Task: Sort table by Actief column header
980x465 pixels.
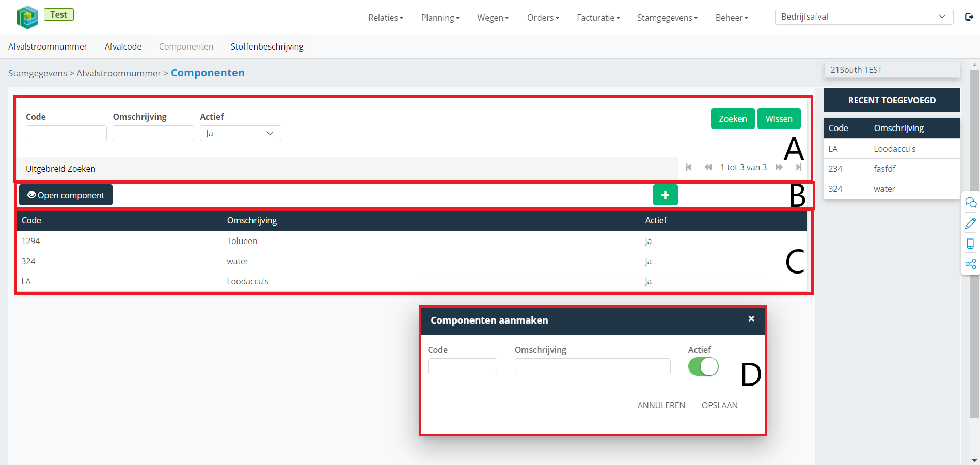Action: [656, 220]
